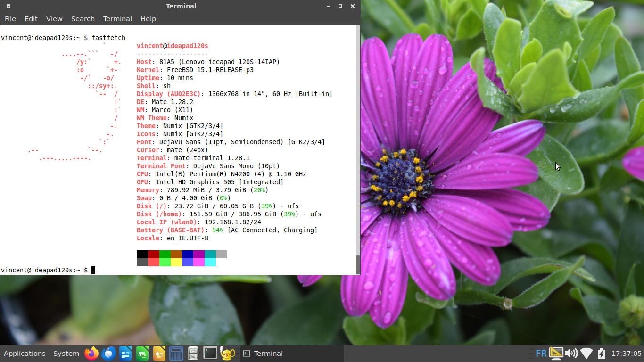This screenshot has height=362, width=644.
Task: Click the Terminal task button in window list
Action: tap(291, 354)
